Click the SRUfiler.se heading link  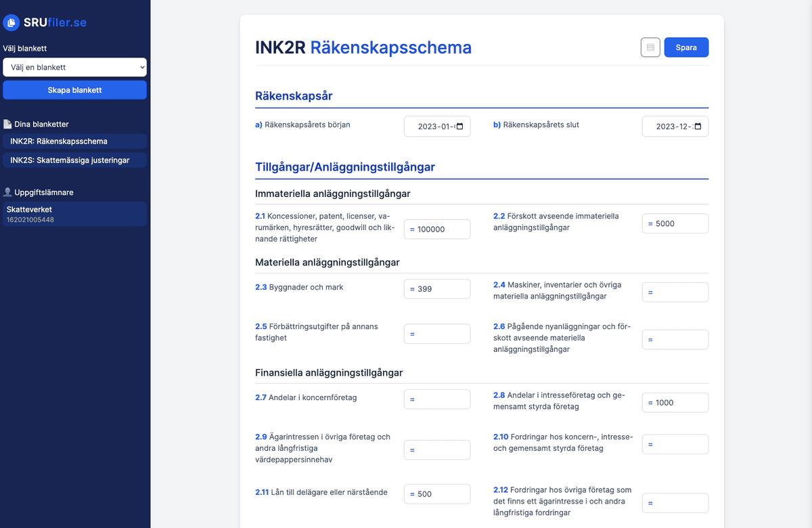pos(44,22)
